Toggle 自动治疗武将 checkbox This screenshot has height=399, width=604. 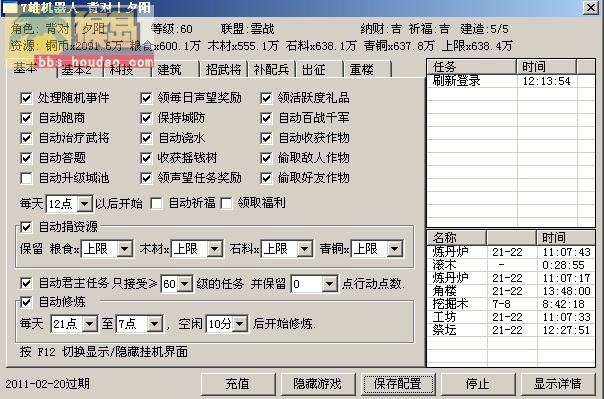point(26,138)
